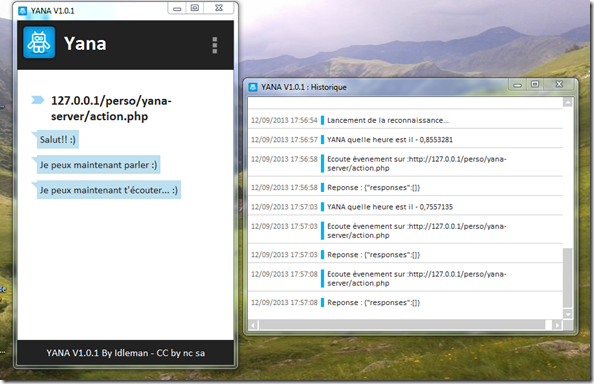Click the Historique vertical scrollbar thumb
The image size is (594, 384).
click(x=567, y=278)
